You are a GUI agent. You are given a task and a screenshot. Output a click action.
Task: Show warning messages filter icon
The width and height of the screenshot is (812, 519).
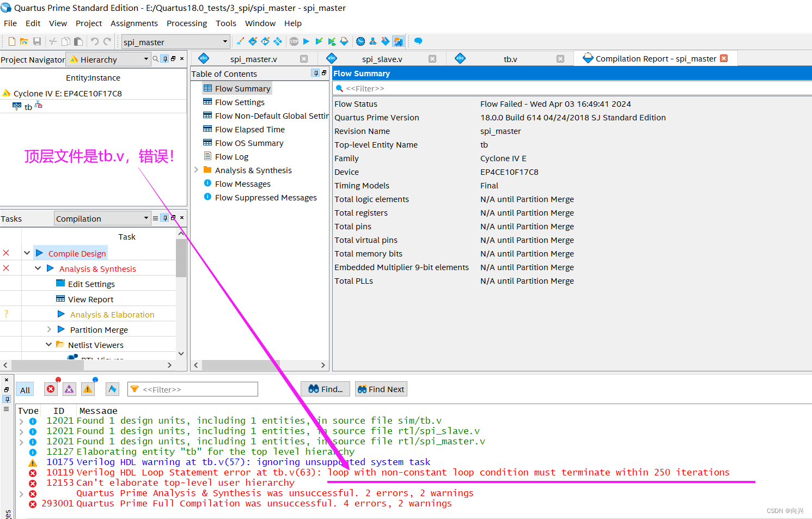click(x=88, y=389)
